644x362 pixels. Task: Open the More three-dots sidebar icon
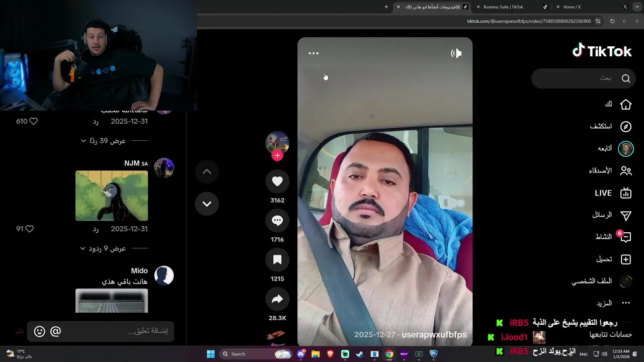[x=626, y=303]
